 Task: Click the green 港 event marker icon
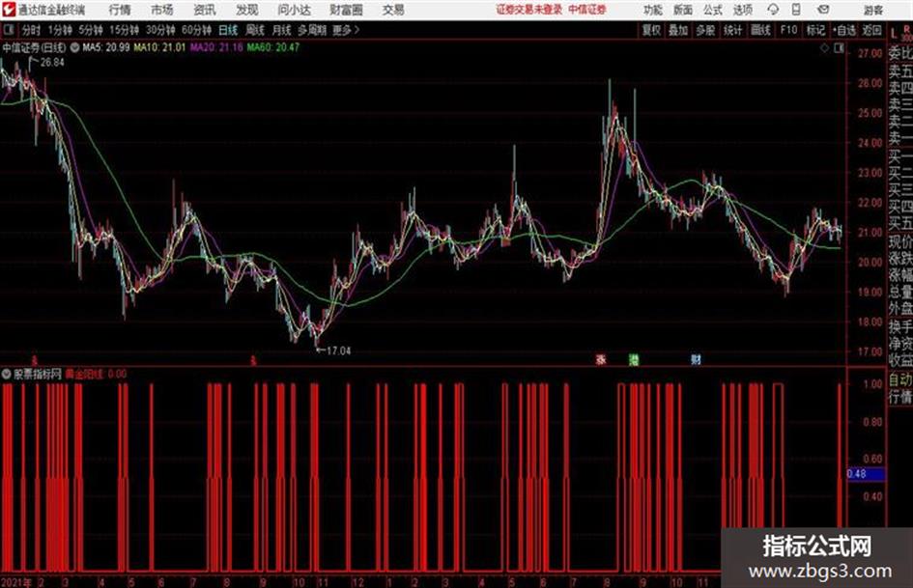[x=634, y=359]
